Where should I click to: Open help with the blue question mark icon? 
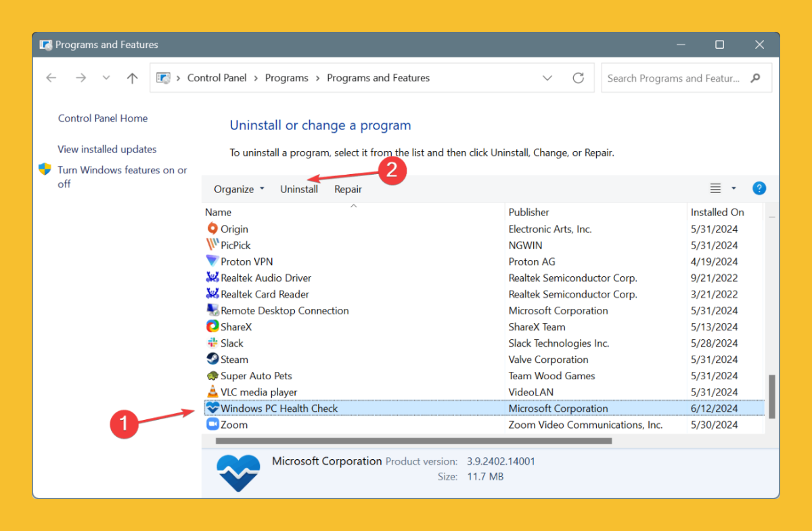pyautogui.click(x=759, y=188)
